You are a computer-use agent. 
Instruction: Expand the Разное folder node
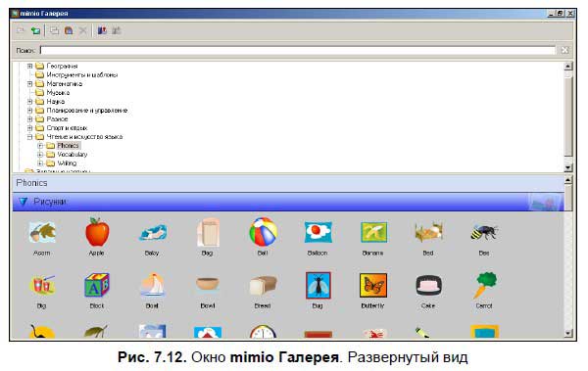coord(30,118)
